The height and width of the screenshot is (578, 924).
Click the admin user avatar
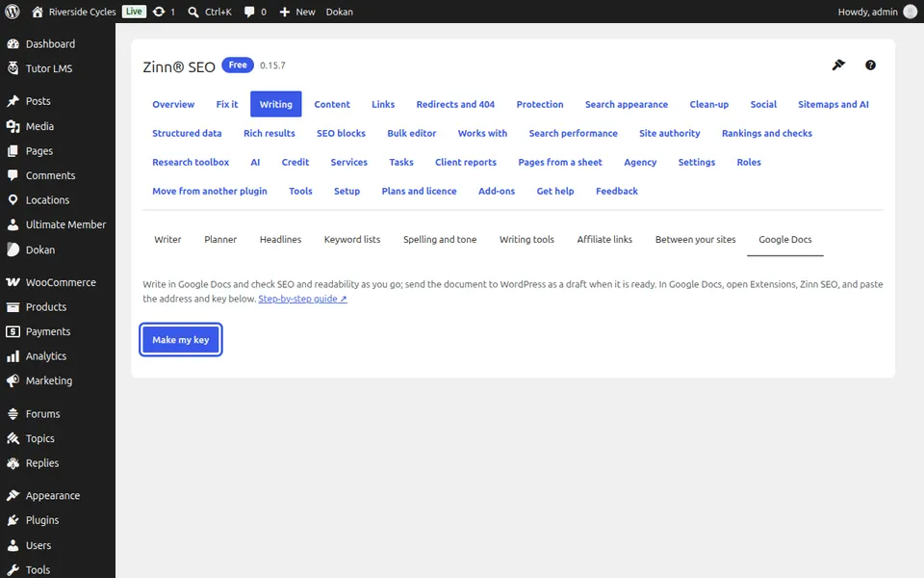tap(910, 12)
